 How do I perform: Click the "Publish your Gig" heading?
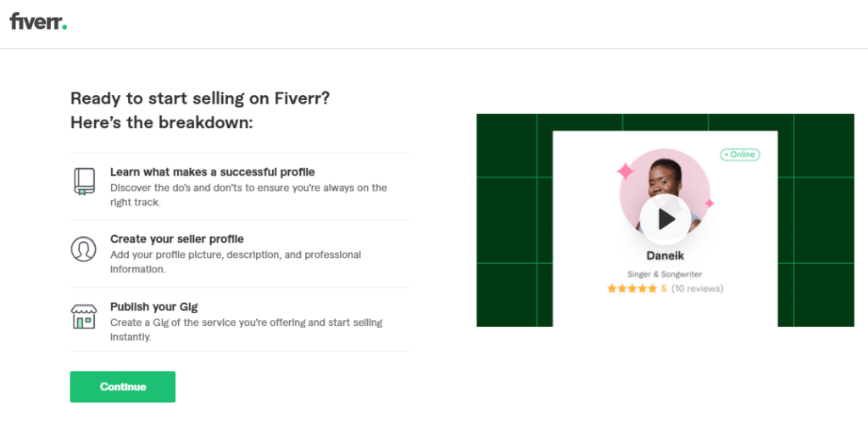click(x=154, y=305)
